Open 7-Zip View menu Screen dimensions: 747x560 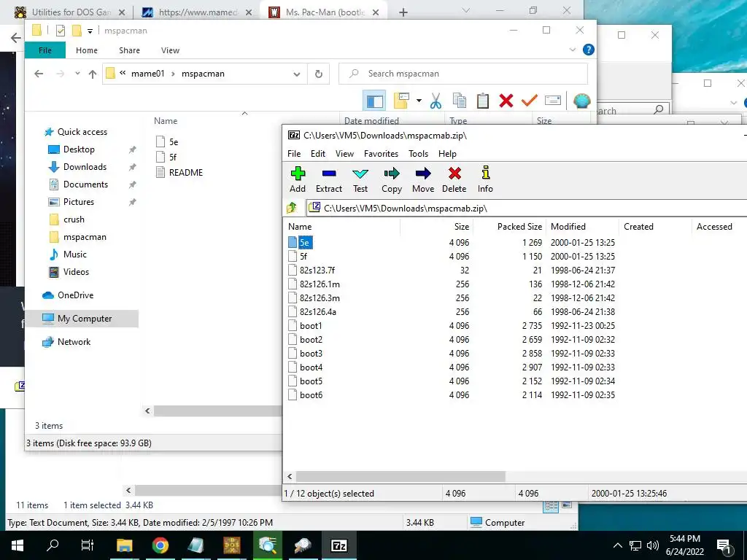coord(344,153)
